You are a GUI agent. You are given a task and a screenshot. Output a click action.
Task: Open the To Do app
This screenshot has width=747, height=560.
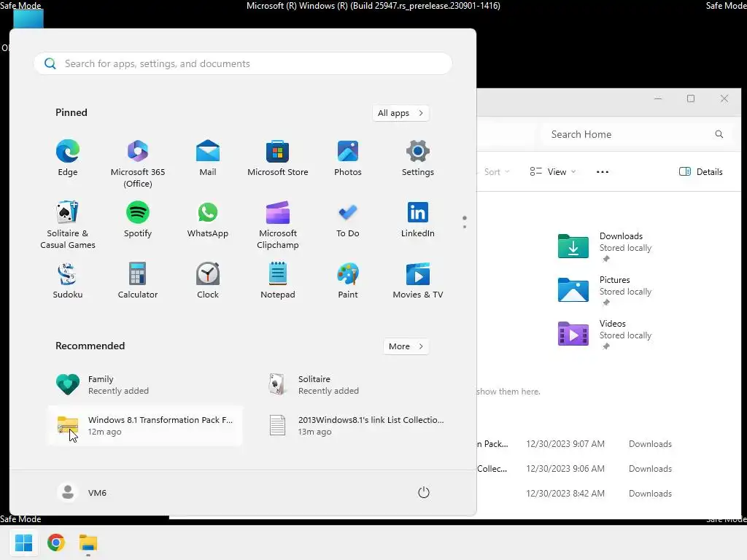[x=348, y=219]
